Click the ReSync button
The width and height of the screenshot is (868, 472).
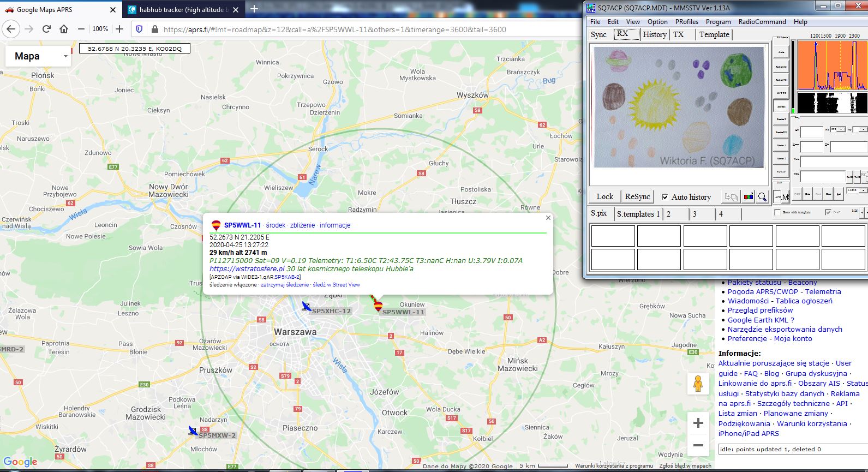pos(637,197)
